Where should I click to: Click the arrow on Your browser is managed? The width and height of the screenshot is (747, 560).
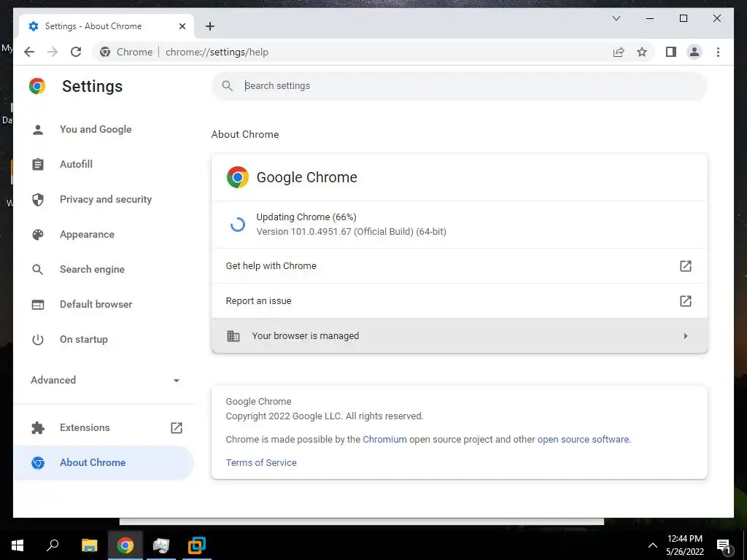point(685,335)
